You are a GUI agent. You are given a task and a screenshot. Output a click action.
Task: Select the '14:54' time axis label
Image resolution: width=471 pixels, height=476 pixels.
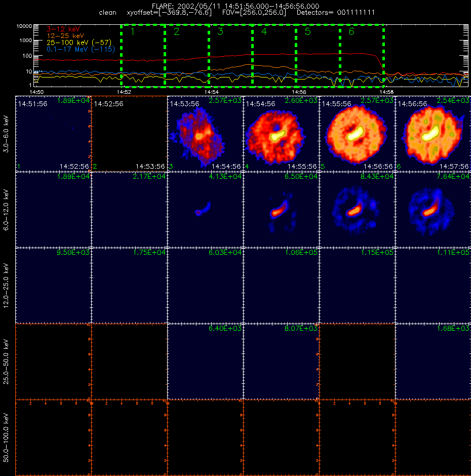click(211, 92)
